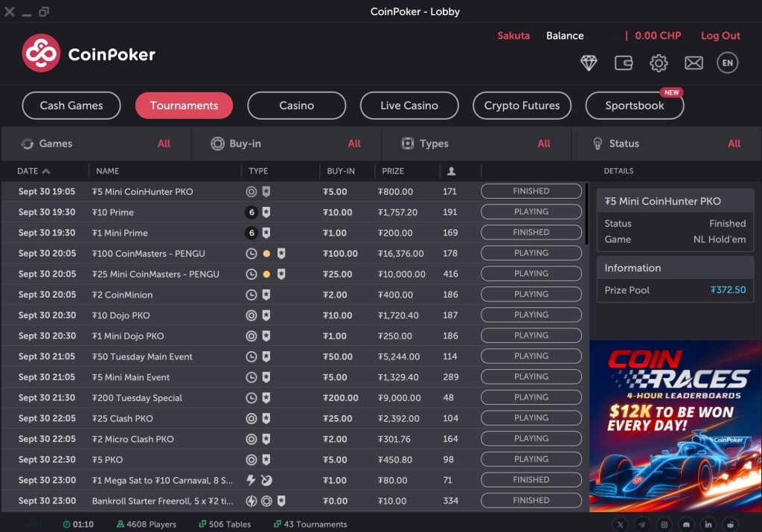
Task: Go to the Sportsbook tab
Action: [634, 106]
